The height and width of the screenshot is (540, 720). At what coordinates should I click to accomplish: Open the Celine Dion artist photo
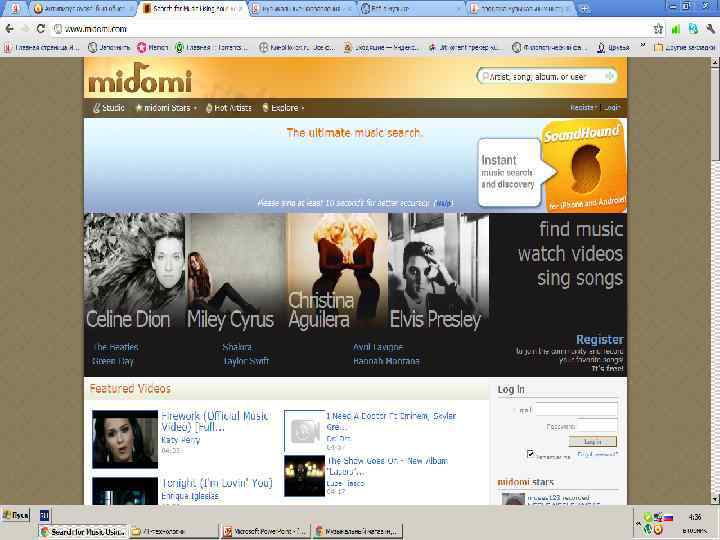[135, 271]
